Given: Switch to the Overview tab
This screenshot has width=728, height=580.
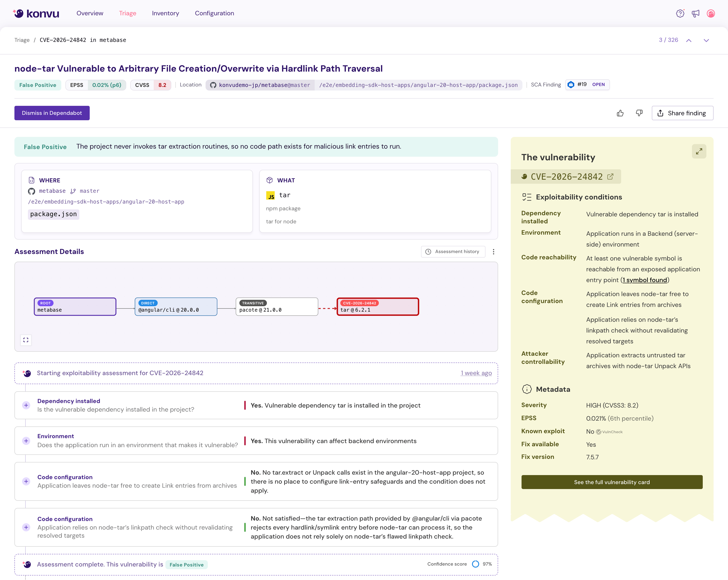Looking at the screenshot, I should pos(90,13).
